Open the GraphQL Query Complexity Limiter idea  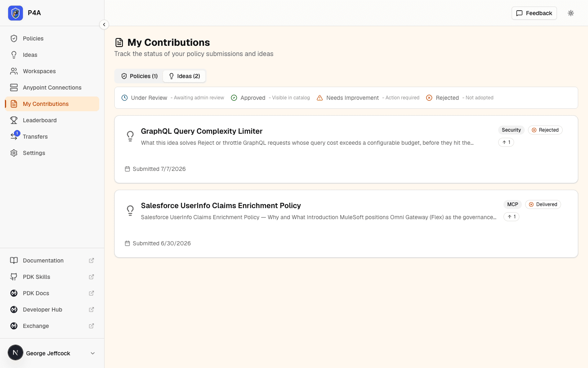coord(202,131)
